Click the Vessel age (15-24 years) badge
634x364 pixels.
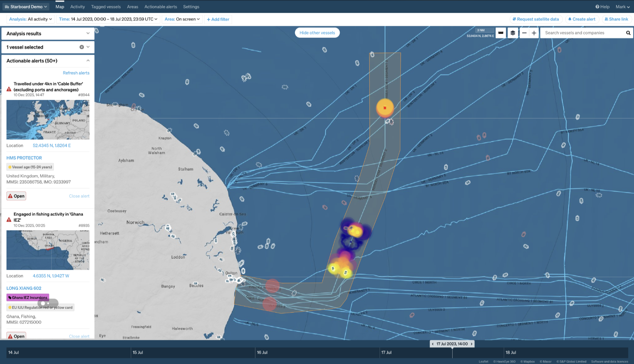[30, 167]
